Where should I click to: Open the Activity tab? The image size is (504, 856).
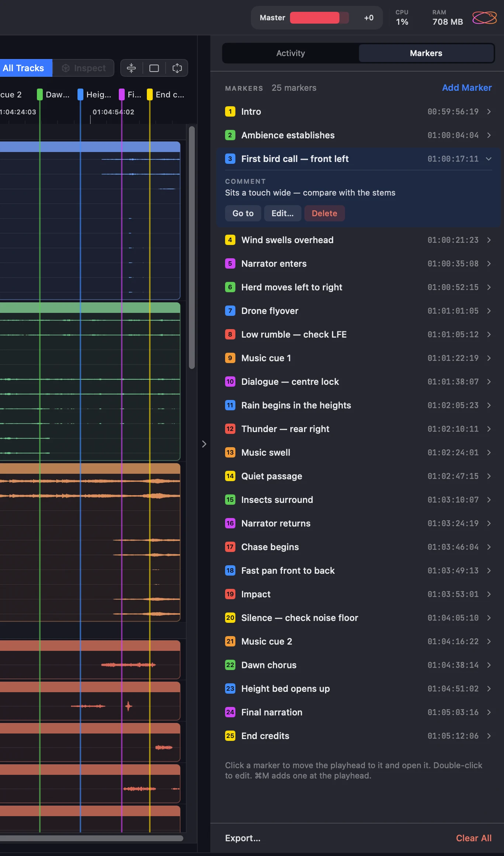coord(291,53)
